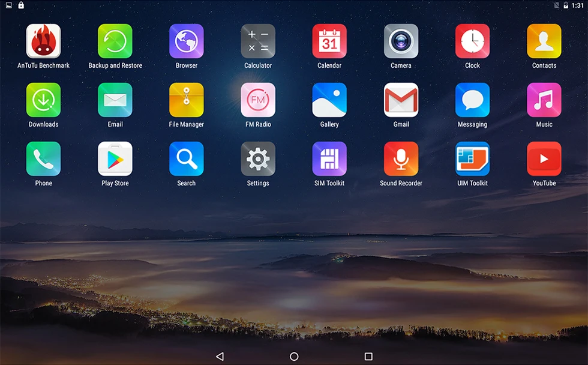This screenshot has height=365, width=588.
Task: Open the Gallery app
Action: coord(329,100)
